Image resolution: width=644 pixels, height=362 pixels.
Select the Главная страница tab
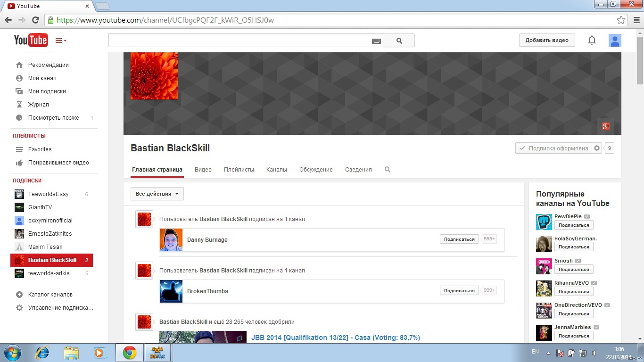point(157,170)
